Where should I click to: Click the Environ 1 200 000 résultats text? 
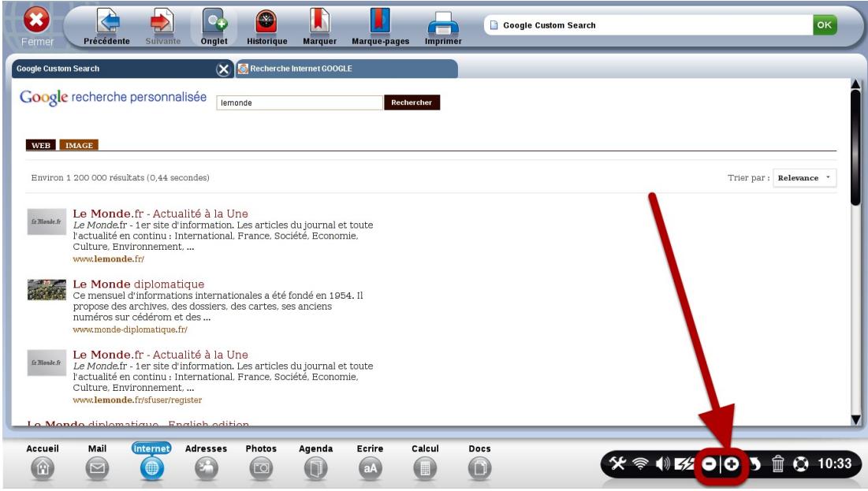(x=120, y=177)
